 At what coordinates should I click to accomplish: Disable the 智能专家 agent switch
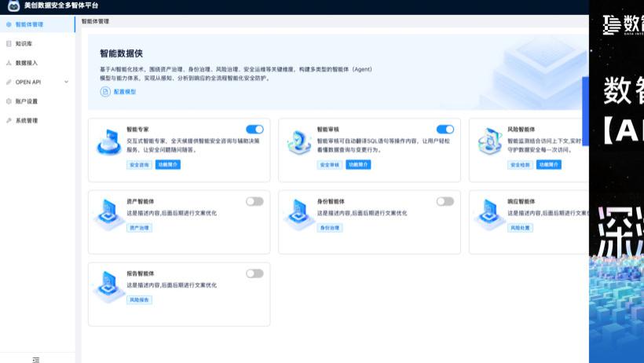click(x=254, y=130)
